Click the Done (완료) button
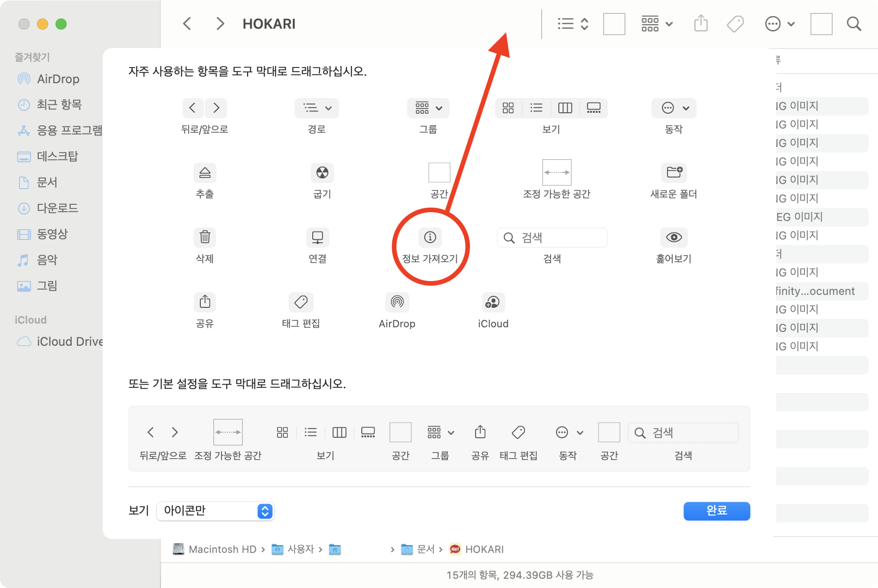 pyautogui.click(x=717, y=511)
